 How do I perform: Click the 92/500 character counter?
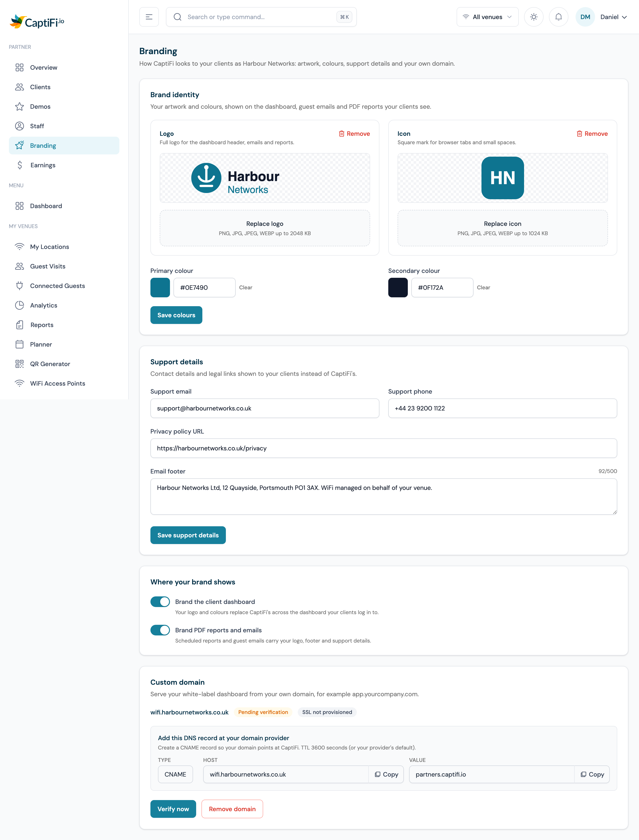(x=607, y=471)
